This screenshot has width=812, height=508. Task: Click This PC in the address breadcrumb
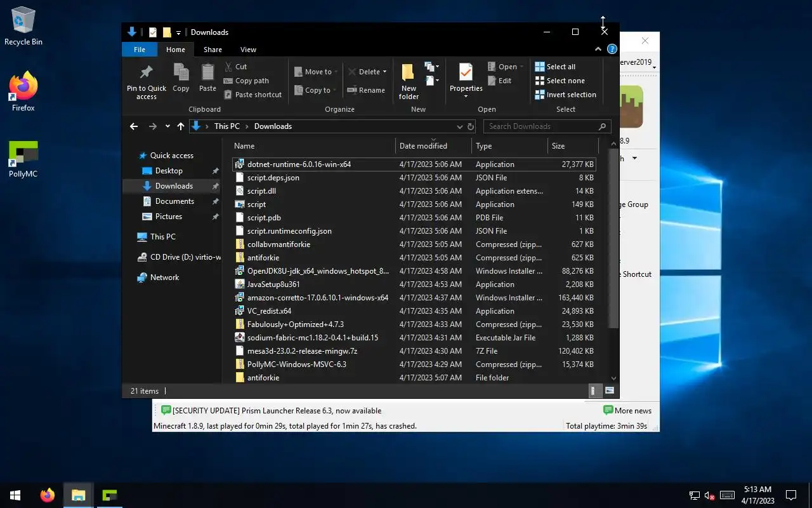(x=226, y=126)
